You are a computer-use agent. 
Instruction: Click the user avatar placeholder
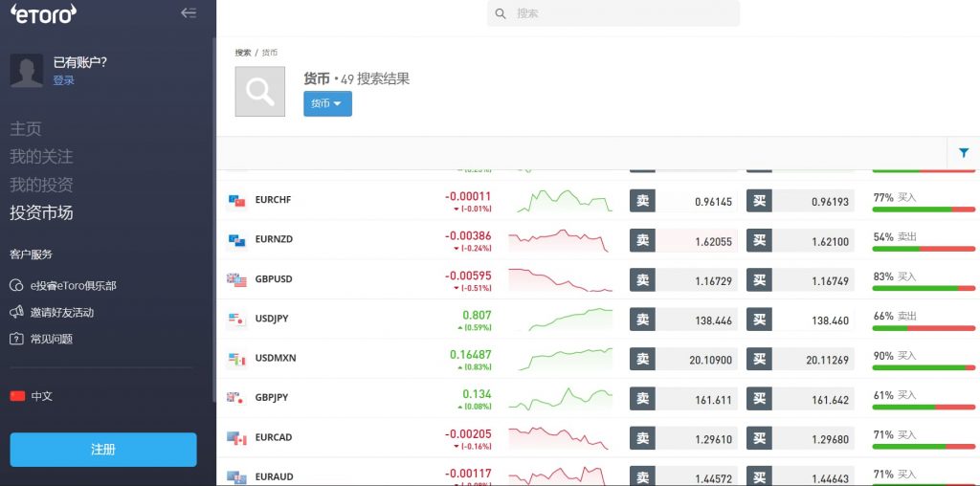click(26, 70)
